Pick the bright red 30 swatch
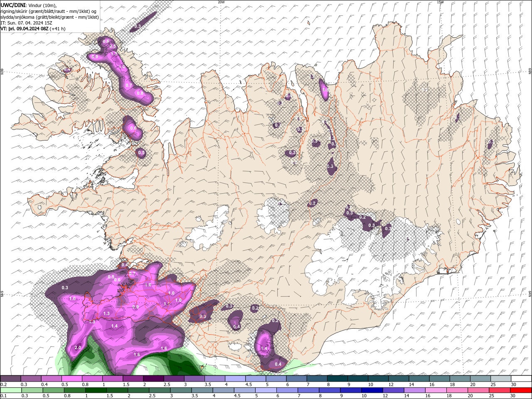The height and width of the screenshot is (399, 532). [x=521, y=390]
